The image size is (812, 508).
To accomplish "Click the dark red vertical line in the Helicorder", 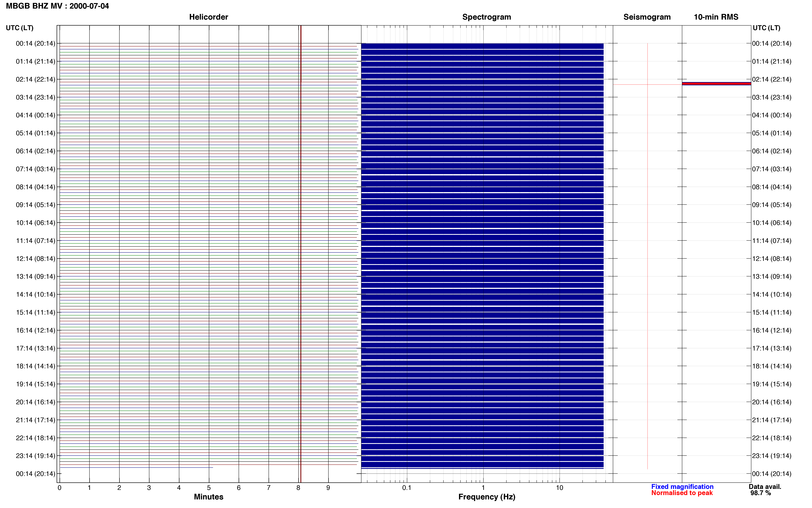I will point(301,254).
